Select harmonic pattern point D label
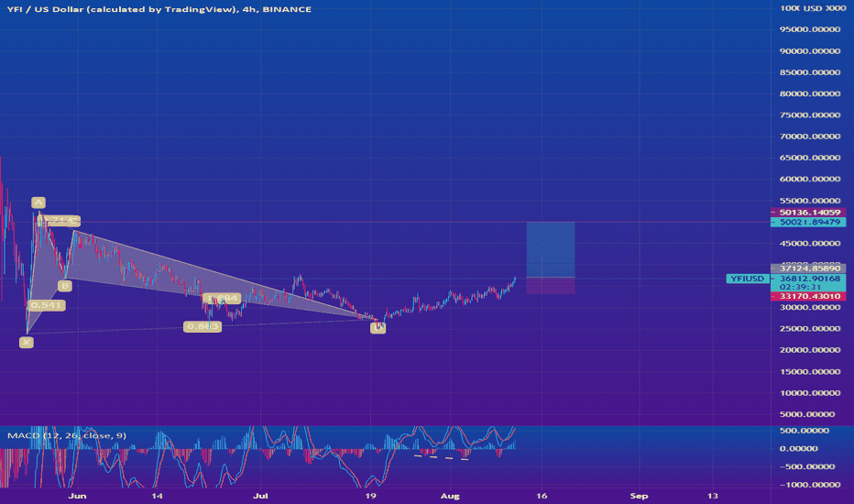Screen dimensions: 854x504 (378, 327)
